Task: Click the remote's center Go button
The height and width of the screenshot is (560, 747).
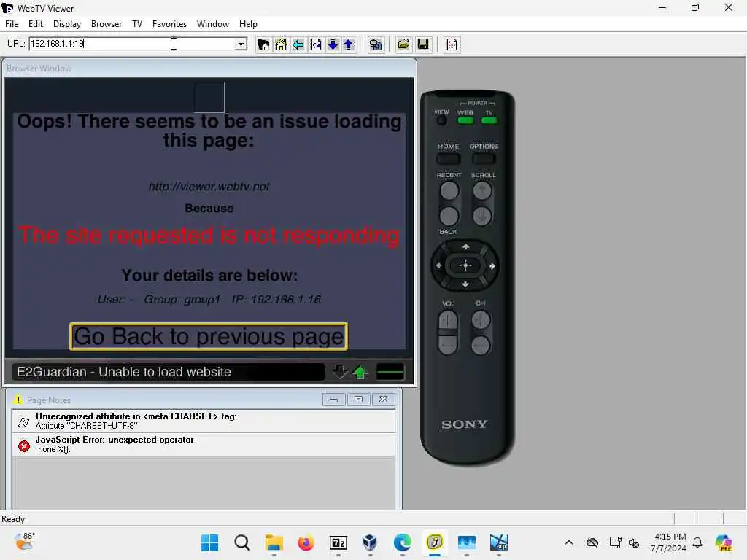Action: (465, 265)
